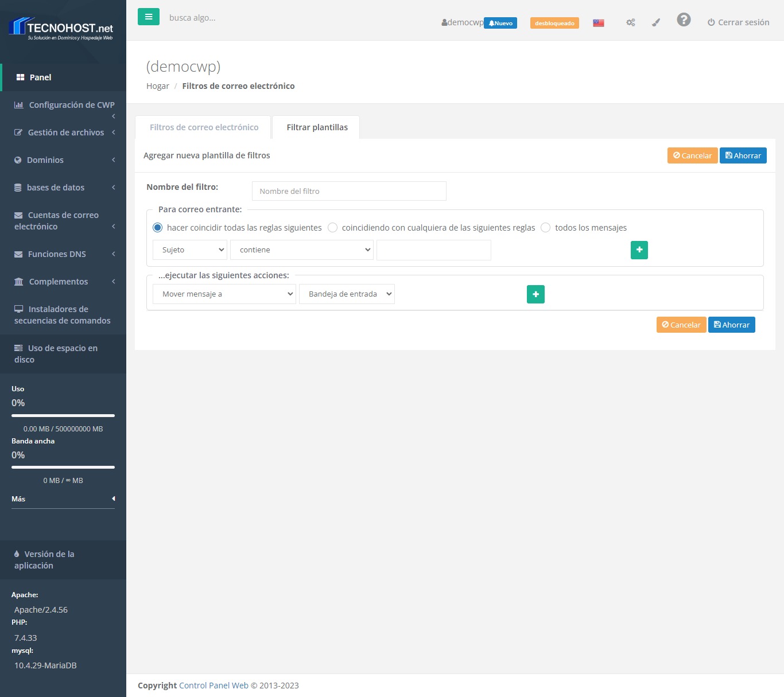Open the help question mark icon
The height and width of the screenshot is (697, 784).
pyautogui.click(x=683, y=20)
